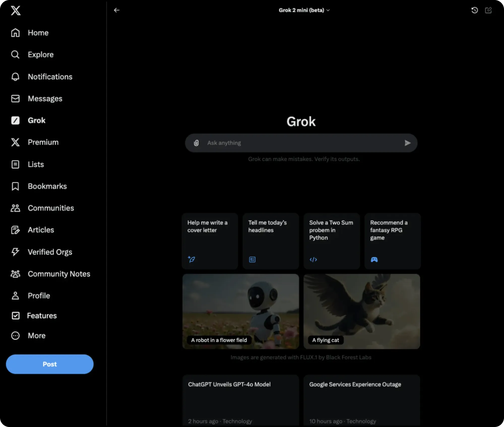Click the Grok sidebar icon
The image size is (504, 427).
click(15, 120)
